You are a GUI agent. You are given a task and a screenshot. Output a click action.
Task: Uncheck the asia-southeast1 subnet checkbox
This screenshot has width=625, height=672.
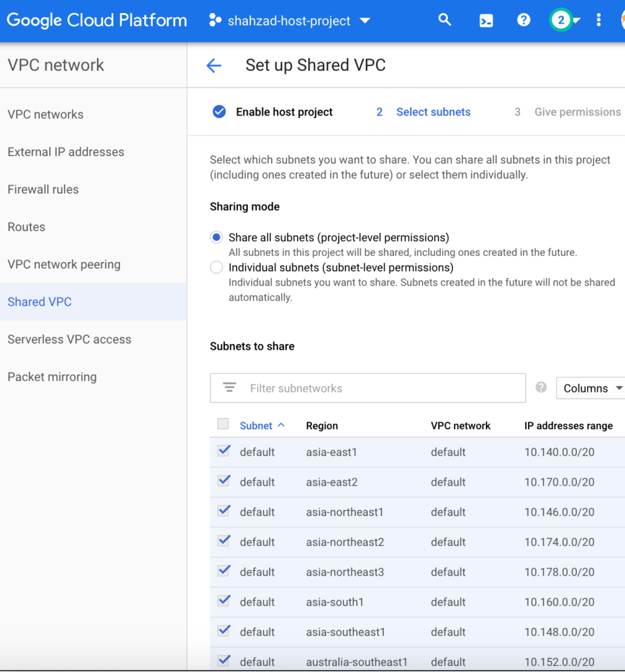[x=224, y=631]
